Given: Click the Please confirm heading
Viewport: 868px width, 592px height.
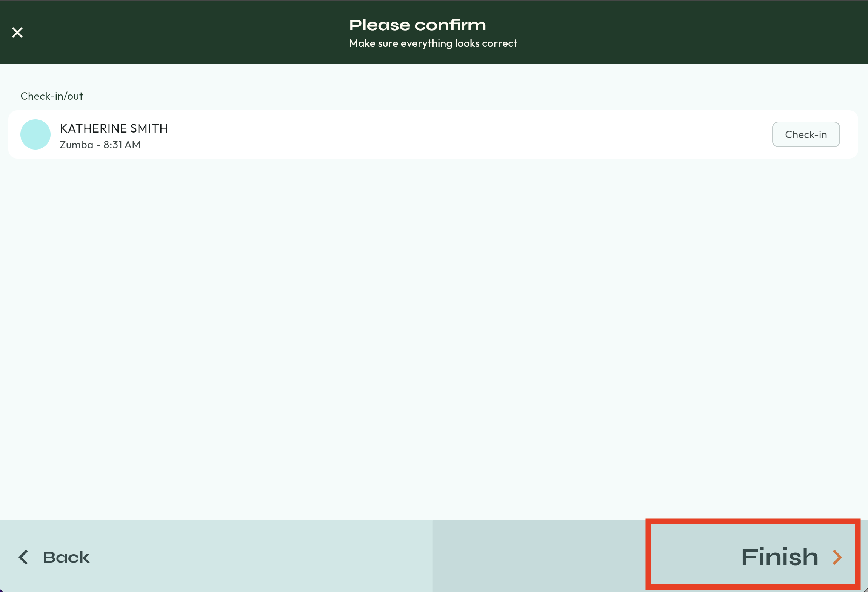Looking at the screenshot, I should (417, 25).
